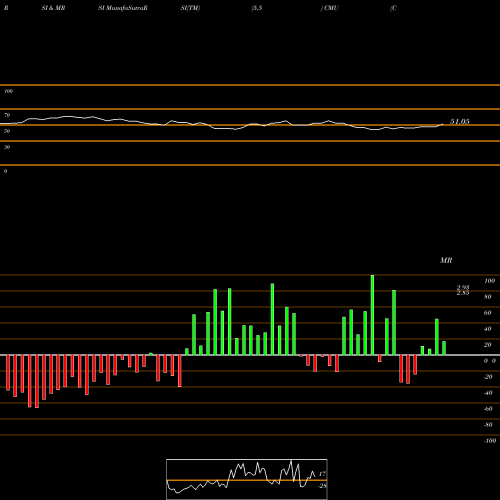This screenshot has width=500, height=500.
Task: Click the "SI(TM)" header text
Action: point(190,8)
